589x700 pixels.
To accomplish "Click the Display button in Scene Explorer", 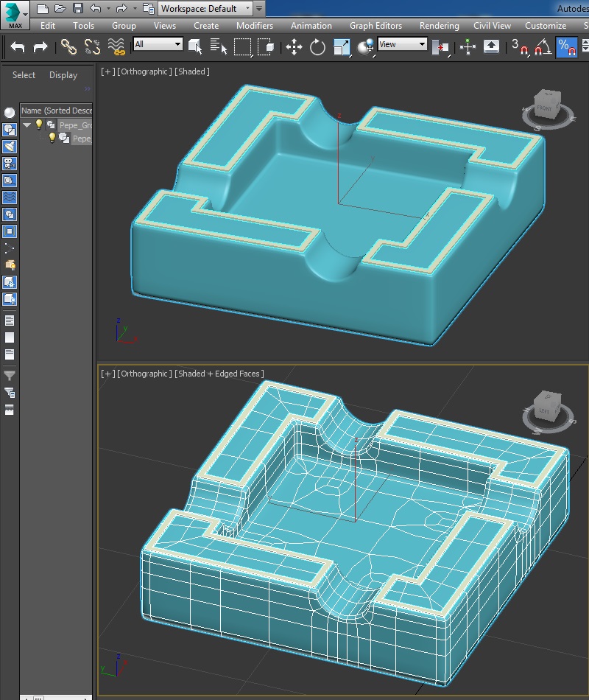I will 63,75.
